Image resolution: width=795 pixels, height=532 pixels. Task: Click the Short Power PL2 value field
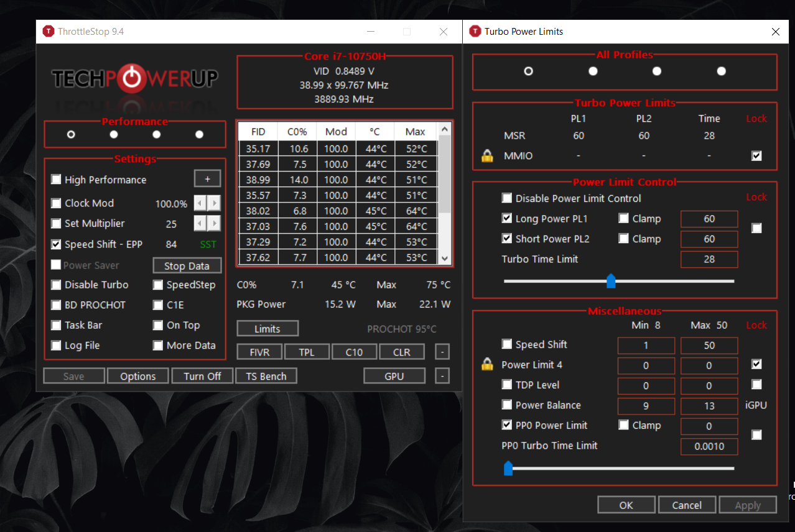(x=709, y=239)
